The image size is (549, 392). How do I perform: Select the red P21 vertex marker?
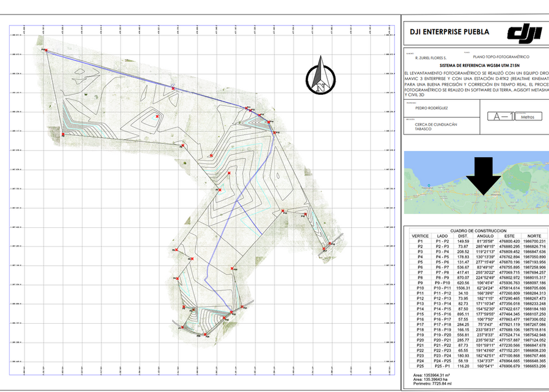[x=242, y=307]
